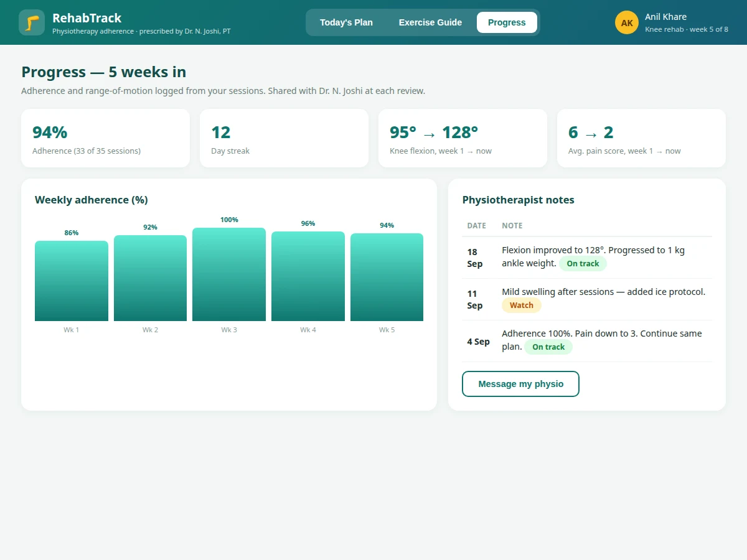Viewport: 747px width, 560px height.
Task: Click On track badge in 18 Sep note
Action: pyautogui.click(x=583, y=264)
